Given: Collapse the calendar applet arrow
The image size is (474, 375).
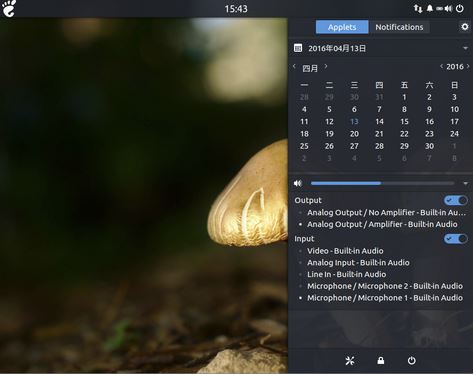Looking at the screenshot, I should click(x=465, y=48).
